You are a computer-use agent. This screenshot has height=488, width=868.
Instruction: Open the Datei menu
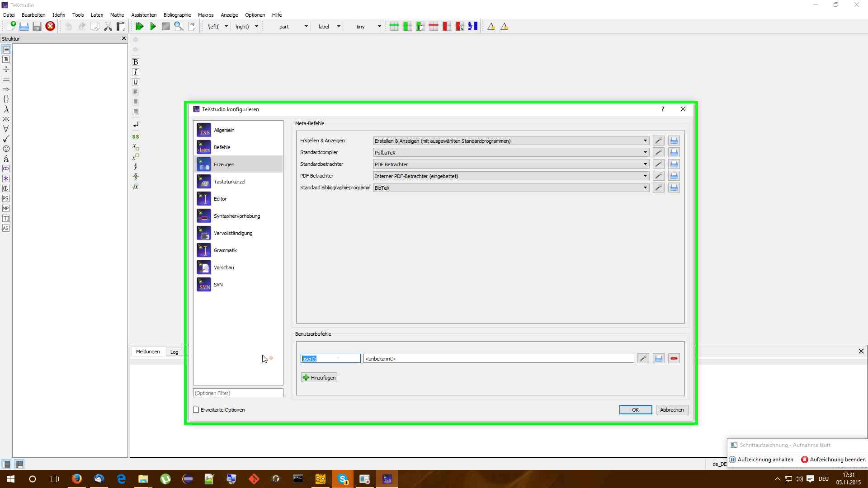(x=9, y=15)
